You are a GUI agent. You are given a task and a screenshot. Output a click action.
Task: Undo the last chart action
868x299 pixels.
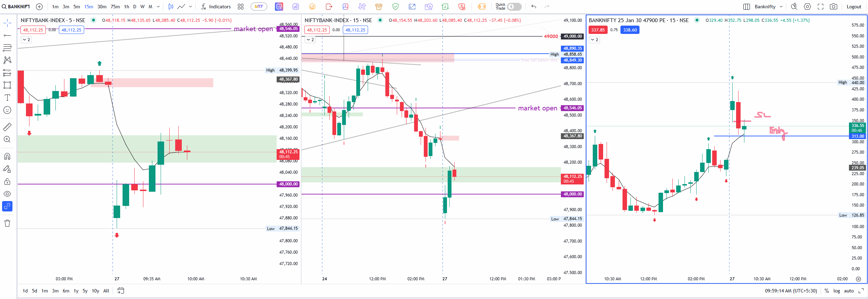click(534, 7)
